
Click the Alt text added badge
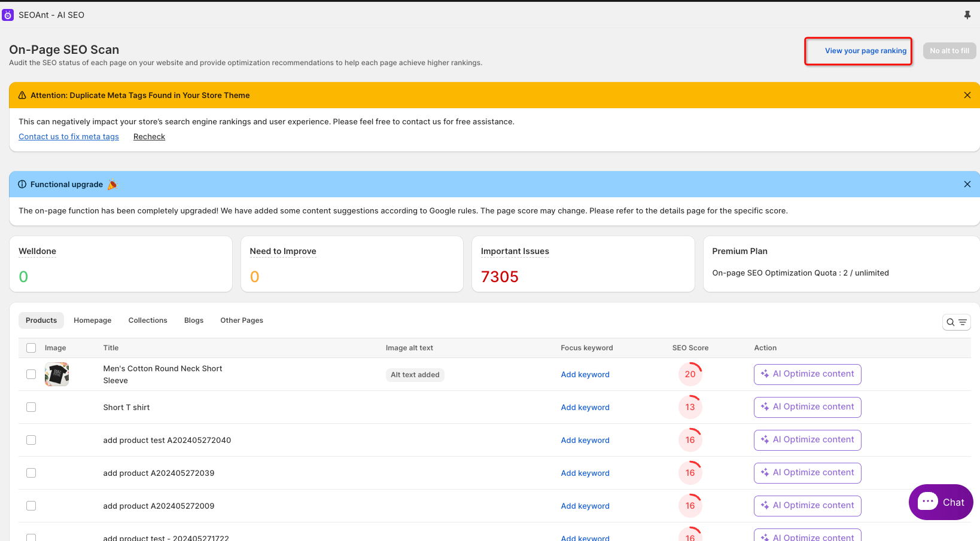pos(415,375)
